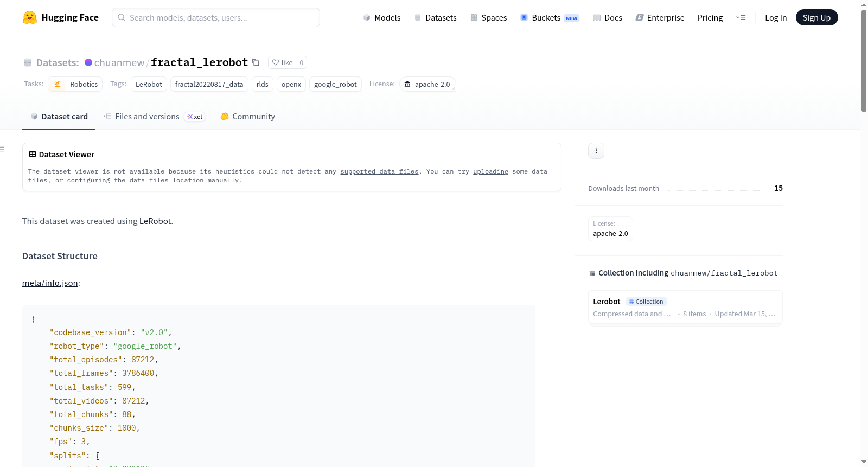Screen dimensions: 868x467
Task: Click the Sign Up button
Action: pos(816,17)
